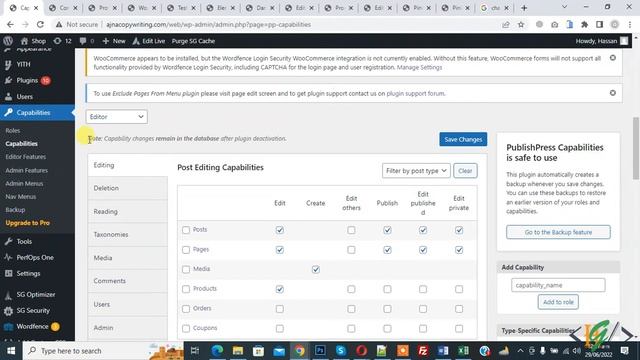Focus the capability_name input field
The width and height of the screenshot is (640, 360).
tap(558, 285)
